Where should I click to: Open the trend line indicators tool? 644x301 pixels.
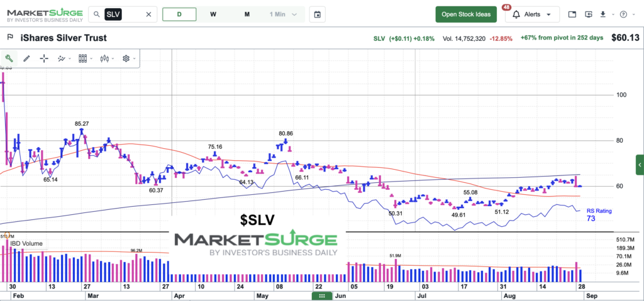[x=62, y=58]
